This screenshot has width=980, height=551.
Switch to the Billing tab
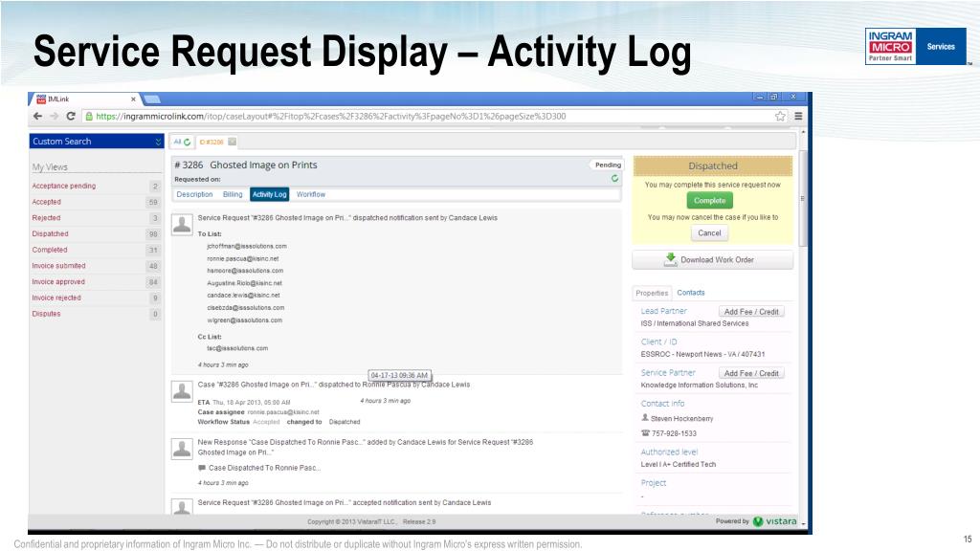coord(233,194)
